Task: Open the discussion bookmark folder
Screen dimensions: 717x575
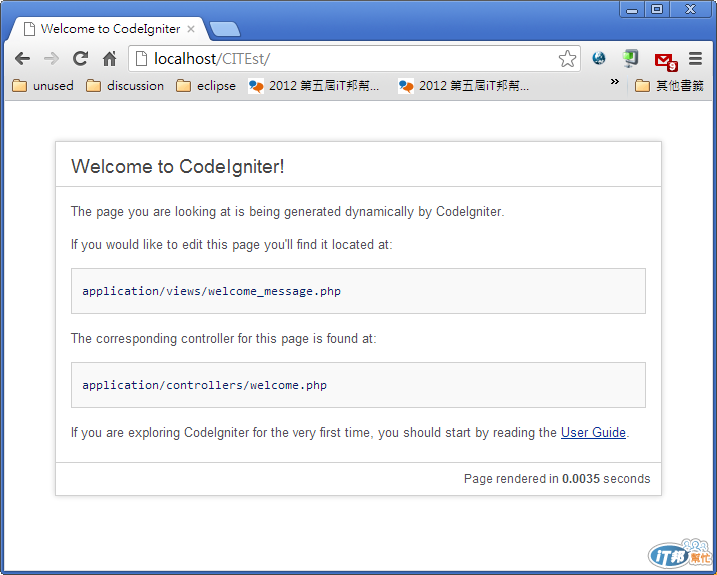Action: tap(125, 86)
